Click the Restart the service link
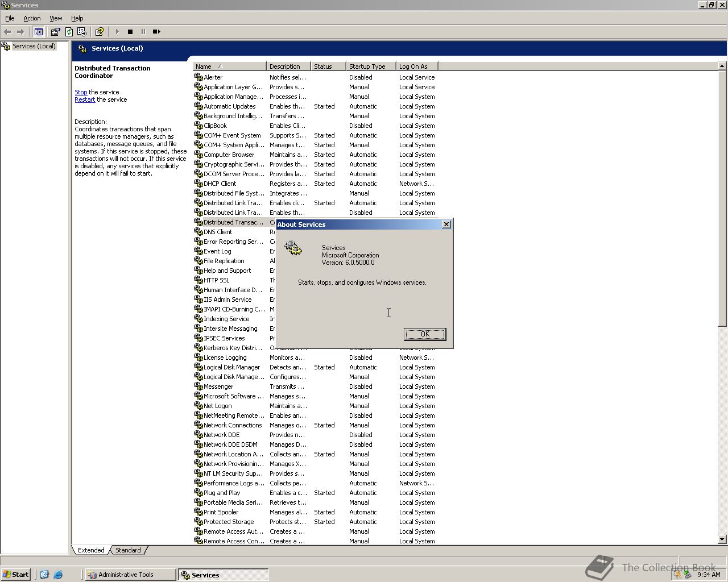 pos(85,99)
